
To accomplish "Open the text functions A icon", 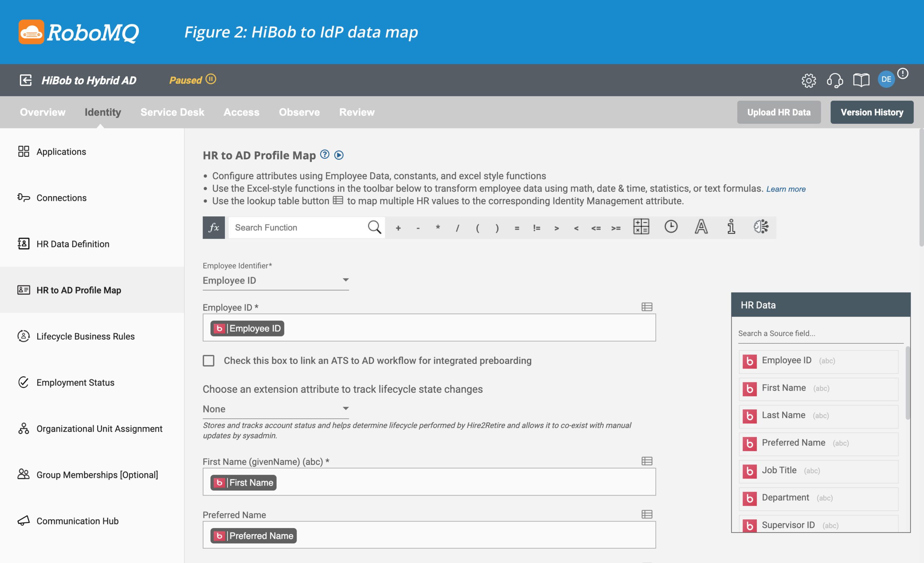I will [x=701, y=227].
